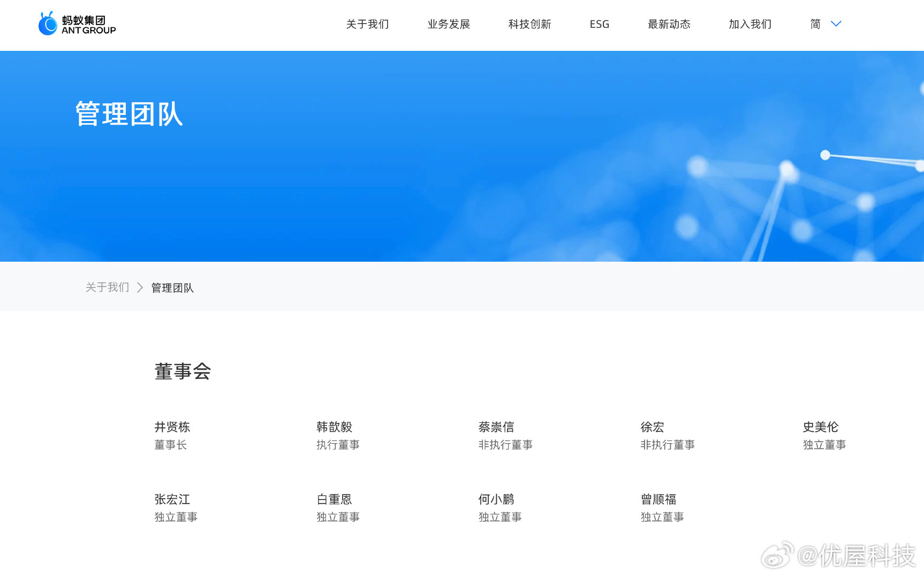924x578 pixels.
Task: Click the 独立董事 title under 何小鹏
Action: [500, 517]
